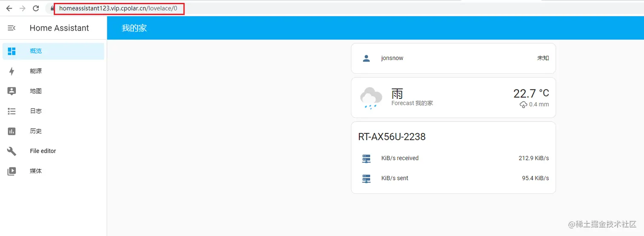Click the File editor wrench icon
Viewport: 644px width, 236px height.
pyautogui.click(x=11, y=151)
